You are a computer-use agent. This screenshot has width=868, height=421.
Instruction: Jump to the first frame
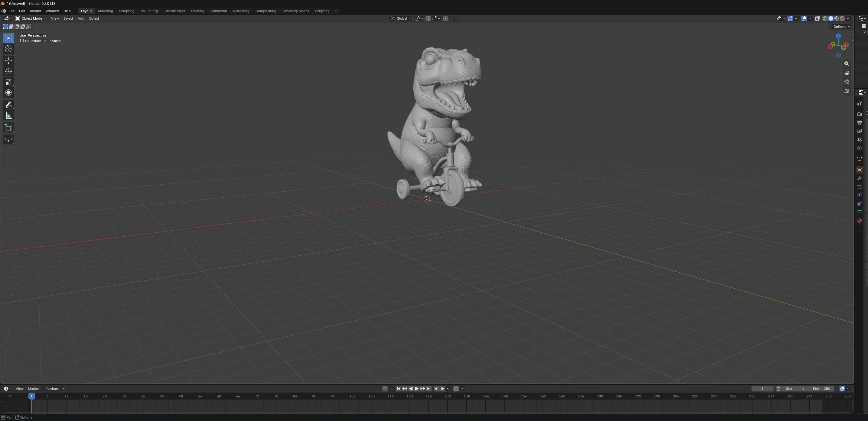point(398,389)
